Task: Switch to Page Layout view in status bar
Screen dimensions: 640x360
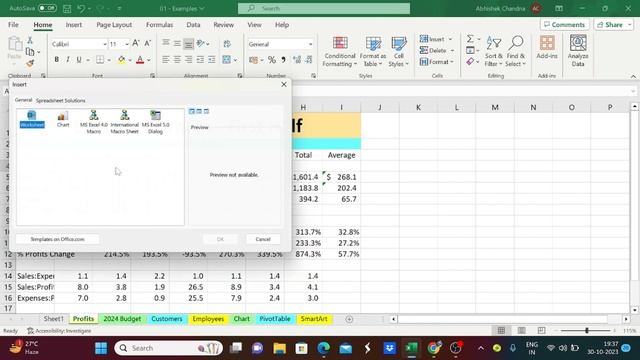Action: tap(521, 331)
